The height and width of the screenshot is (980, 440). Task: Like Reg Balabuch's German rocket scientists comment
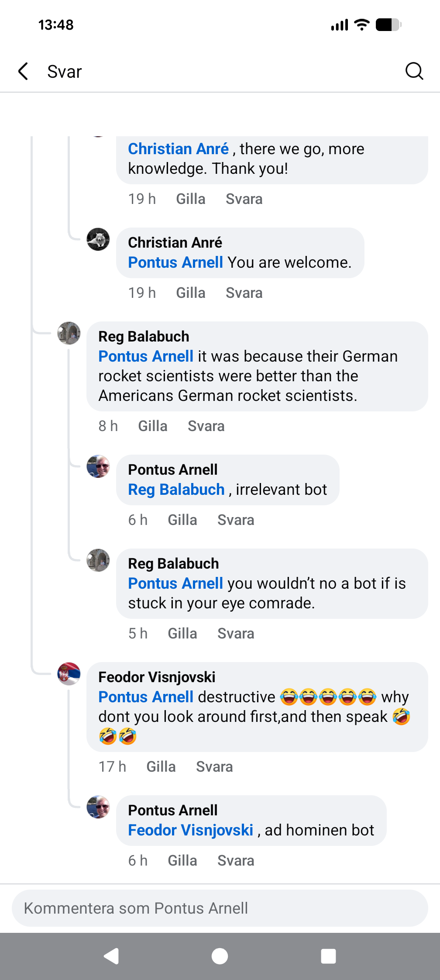tap(153, 426)
